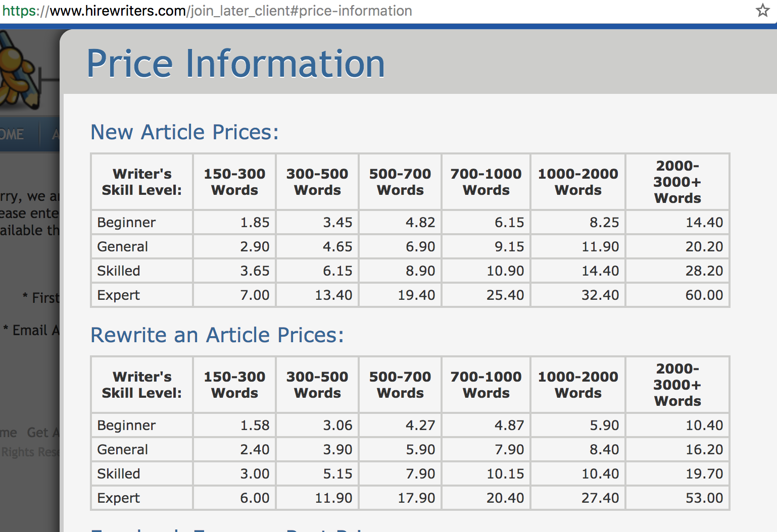Click the 3.06 rewrite price cell
The height and width of the screenshot is (532, 777).
point(317,425)
